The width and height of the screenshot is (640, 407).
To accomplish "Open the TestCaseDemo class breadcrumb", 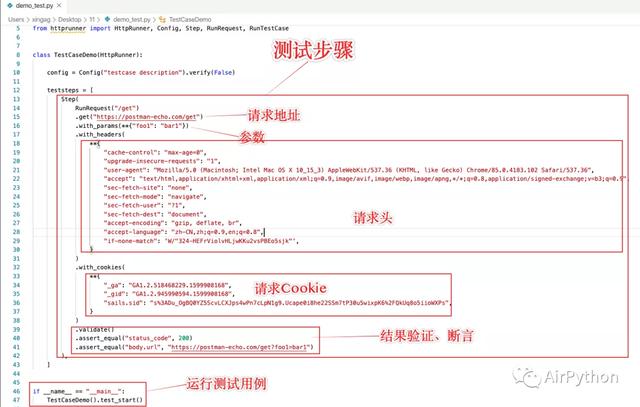I will 190,19.
